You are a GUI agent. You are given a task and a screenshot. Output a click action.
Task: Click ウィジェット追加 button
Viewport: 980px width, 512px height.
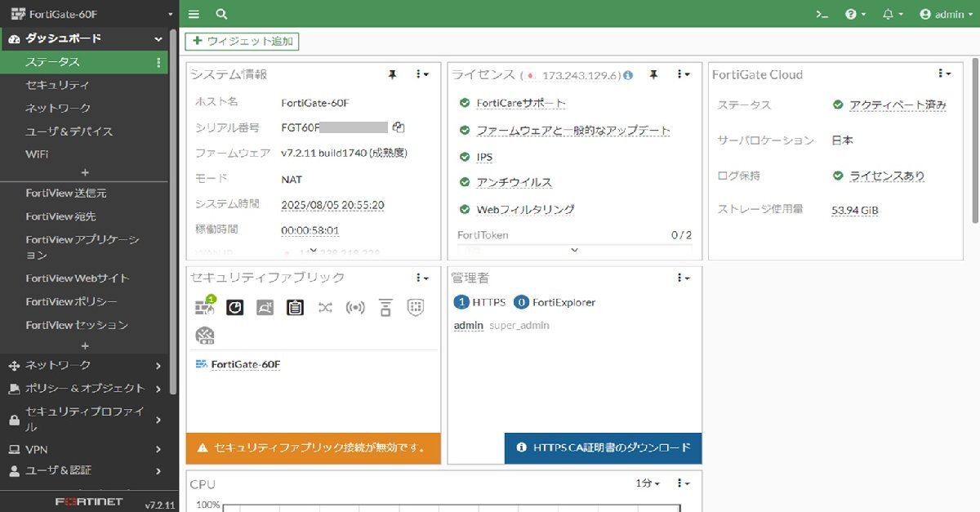[x=242, y=41]
